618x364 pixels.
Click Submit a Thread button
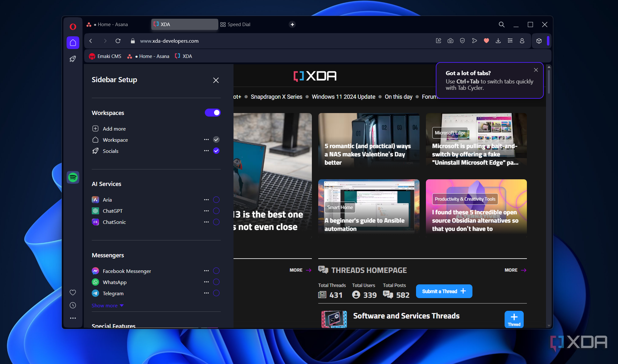[444, 291]
